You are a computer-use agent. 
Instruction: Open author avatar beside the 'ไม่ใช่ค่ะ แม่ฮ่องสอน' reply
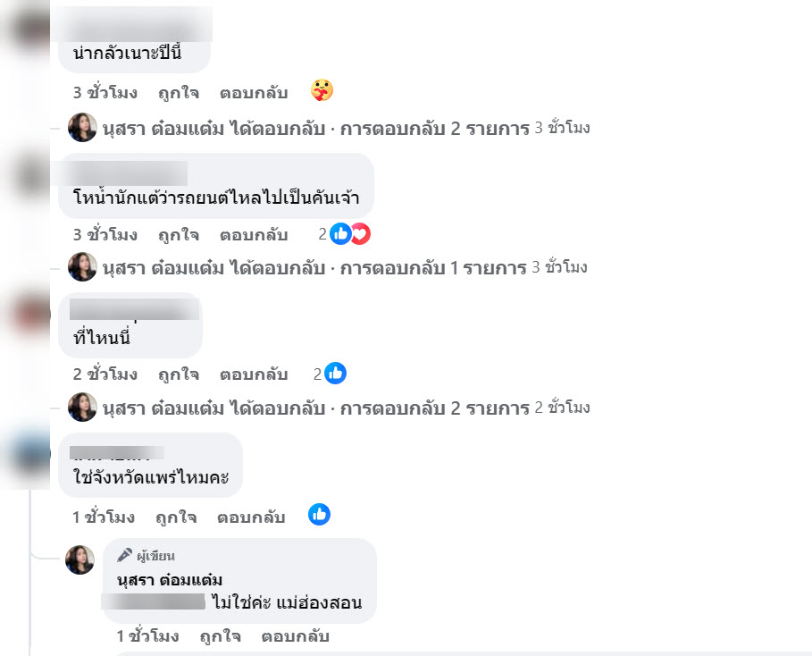(80, 559)
